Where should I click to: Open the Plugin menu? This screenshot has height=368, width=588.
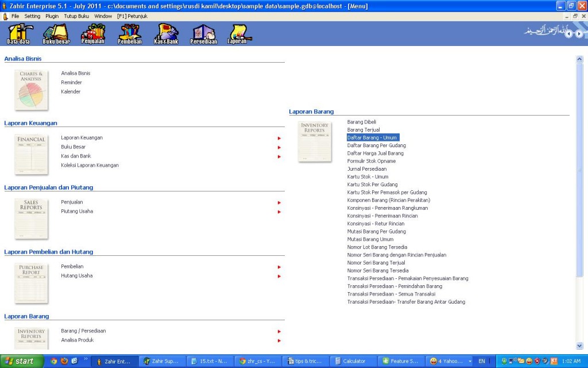[52, 16]
